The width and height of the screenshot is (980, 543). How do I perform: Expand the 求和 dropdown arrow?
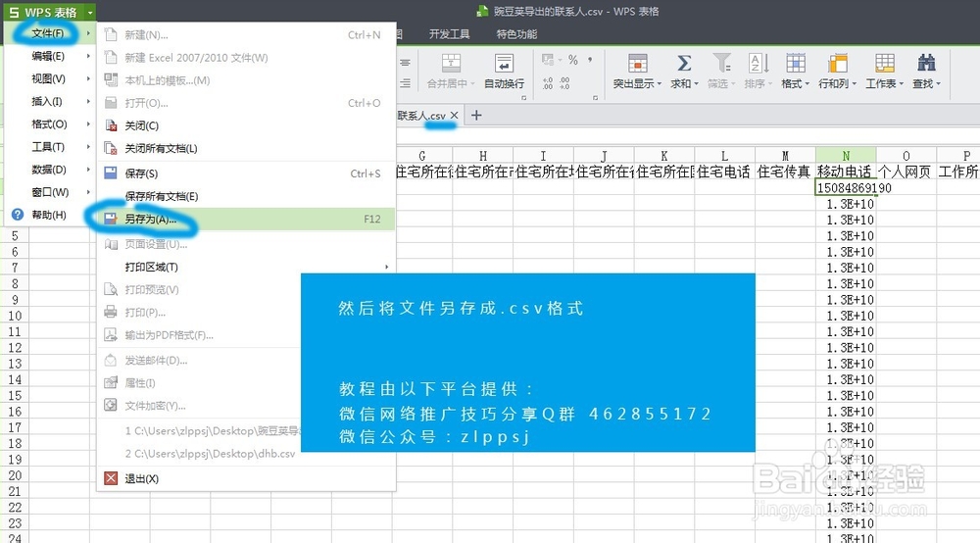coord(696,83)
